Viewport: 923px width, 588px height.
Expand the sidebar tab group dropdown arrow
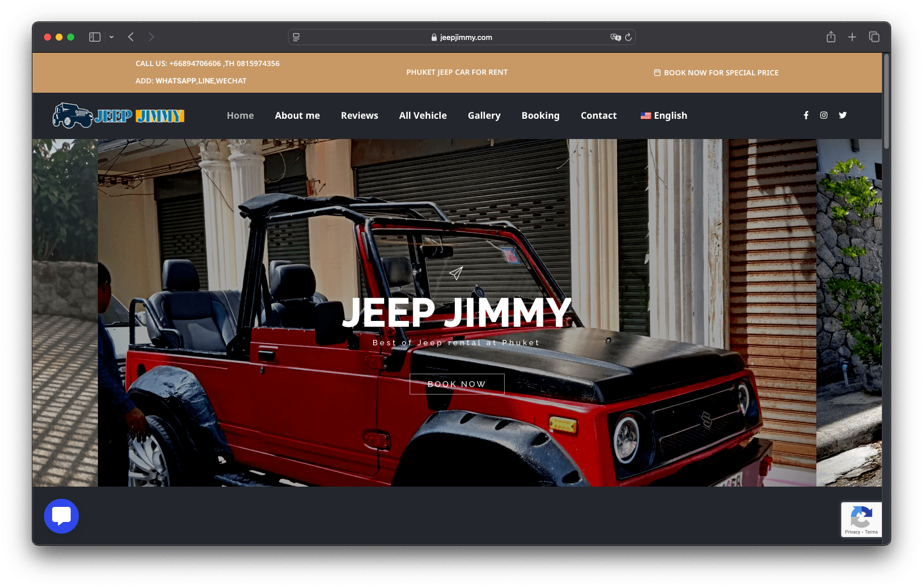point(111,37)
